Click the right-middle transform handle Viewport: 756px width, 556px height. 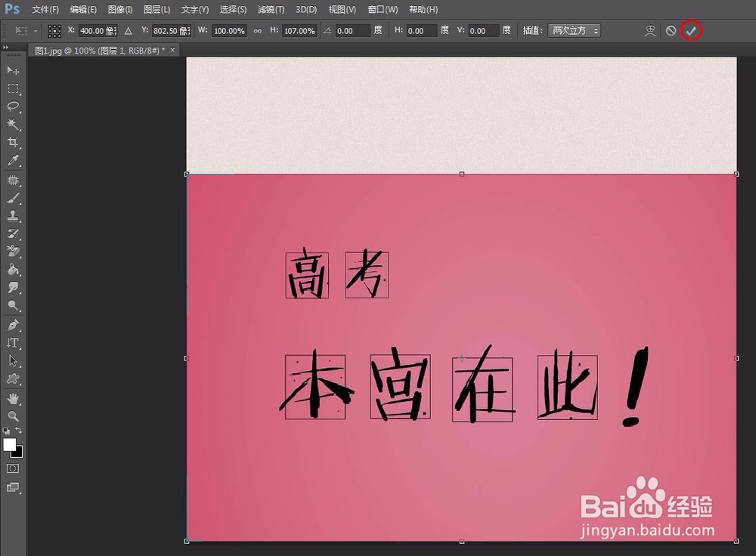(x=736, y=358)
